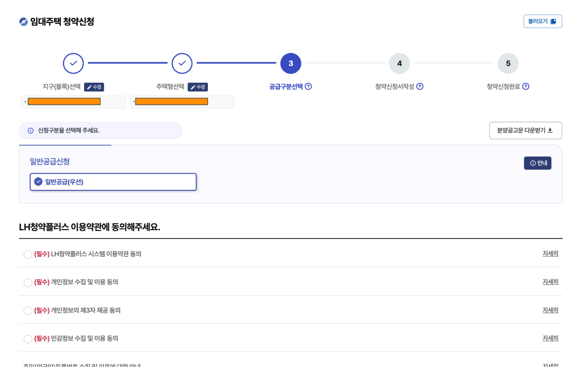Screen dimensions: 588x369
Task: Click step 5 circle in progress bar
Action: [508, 63]
